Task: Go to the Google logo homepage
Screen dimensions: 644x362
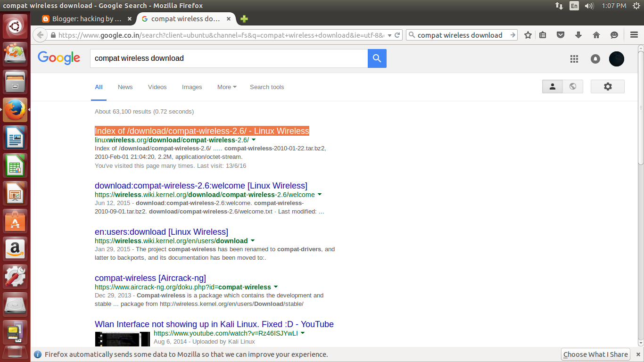Action: coord(59,58)
